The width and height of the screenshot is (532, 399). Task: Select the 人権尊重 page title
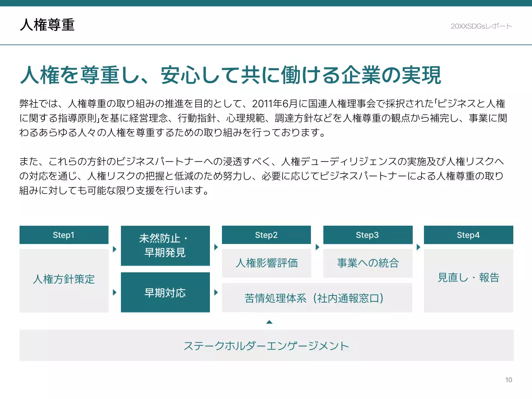[x=47, y=25]
